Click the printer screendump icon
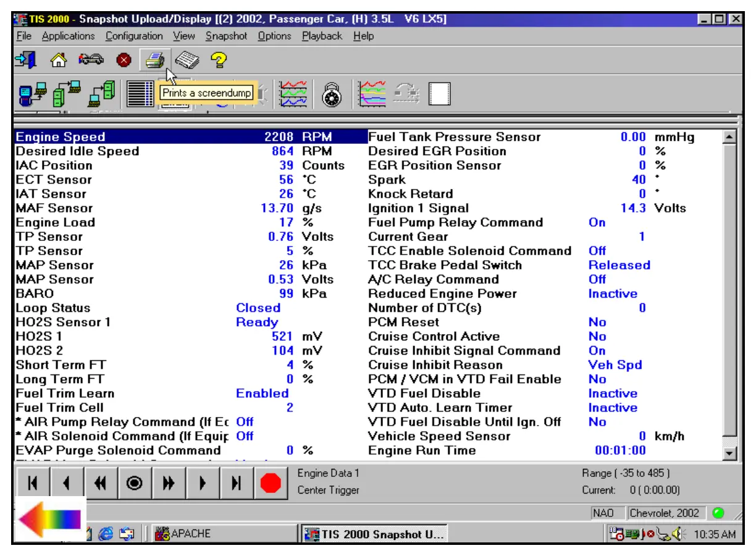 click(154, 60)
